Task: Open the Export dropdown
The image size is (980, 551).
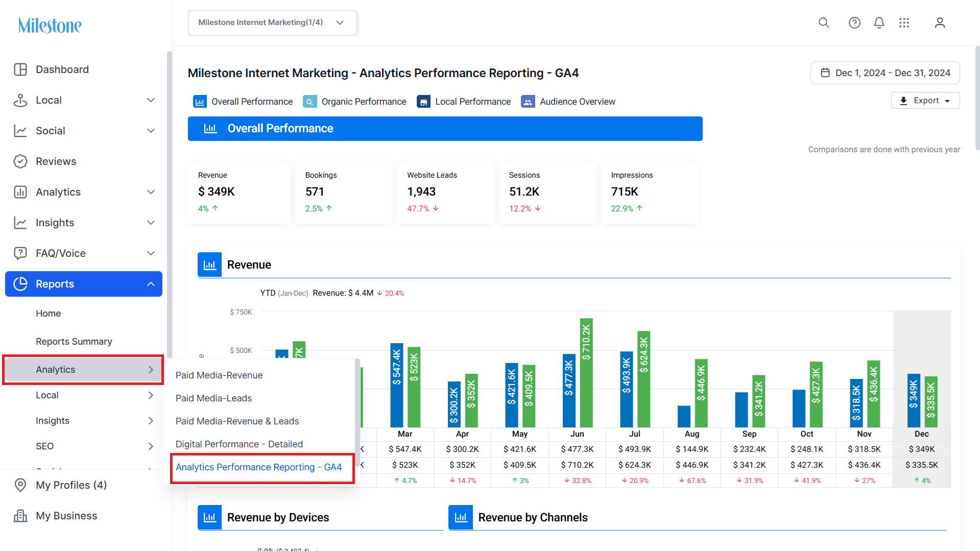Action: pyautogui.click(x=925, y=101)
